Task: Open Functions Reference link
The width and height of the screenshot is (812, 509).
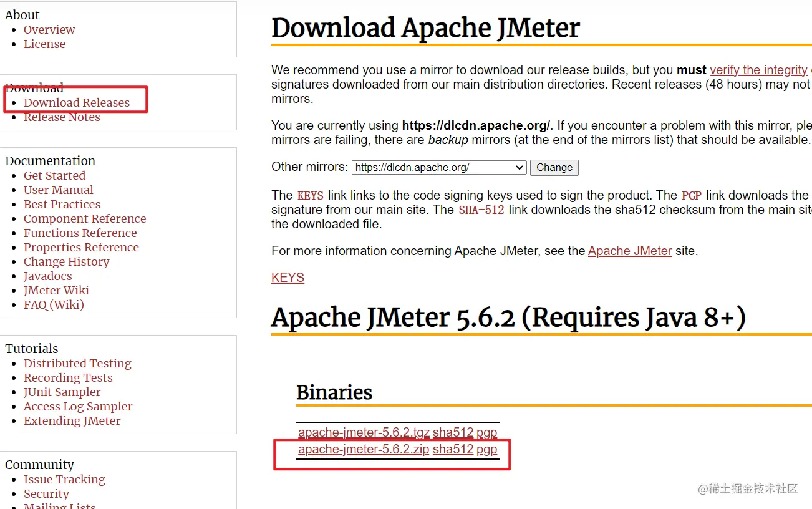Action: [80, 233]
